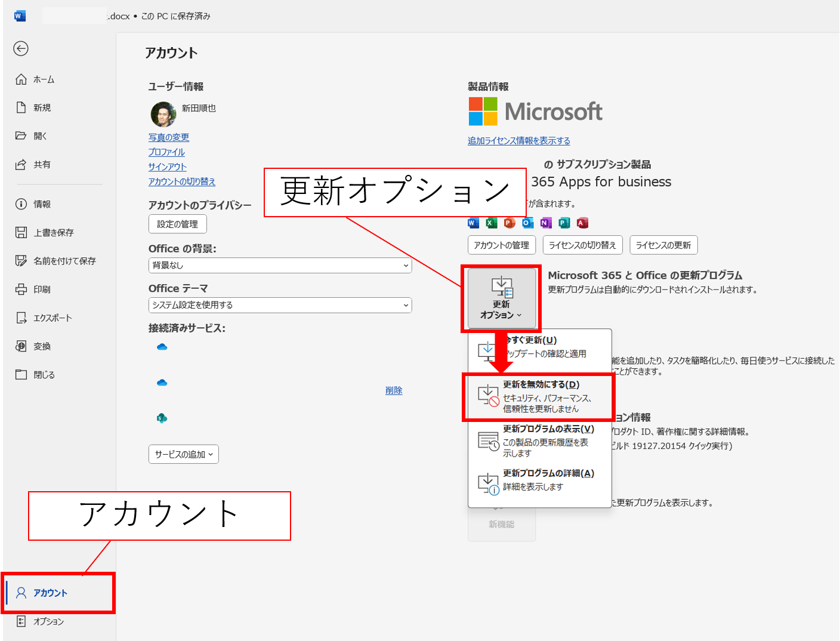The image size is (840, 641).
Task: Click the back arrow icon
Action: pyautogui.click(x=21, y=49)
